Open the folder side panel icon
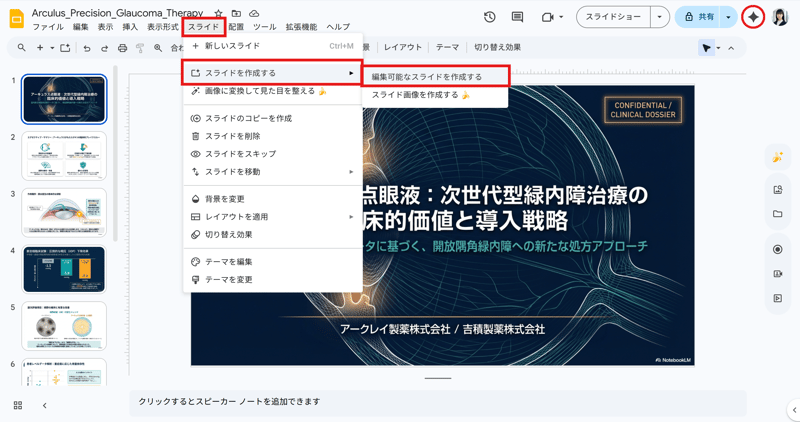Image resolution: width=800 pixels, height=422 pixels. point(778,213)
